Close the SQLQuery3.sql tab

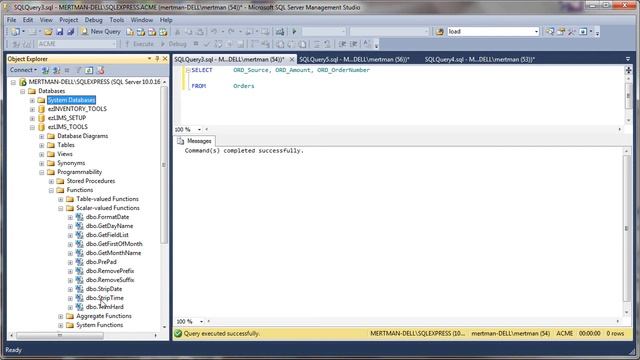(291, 59)
